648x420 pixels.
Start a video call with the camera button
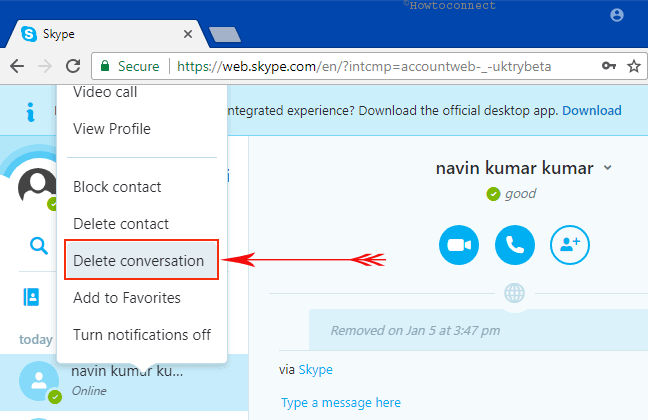tap(459, 245)
